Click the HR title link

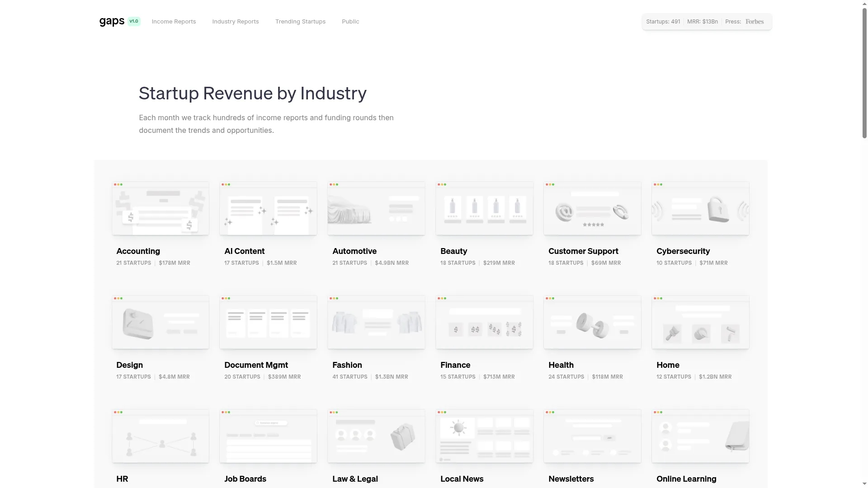(122, 479)
